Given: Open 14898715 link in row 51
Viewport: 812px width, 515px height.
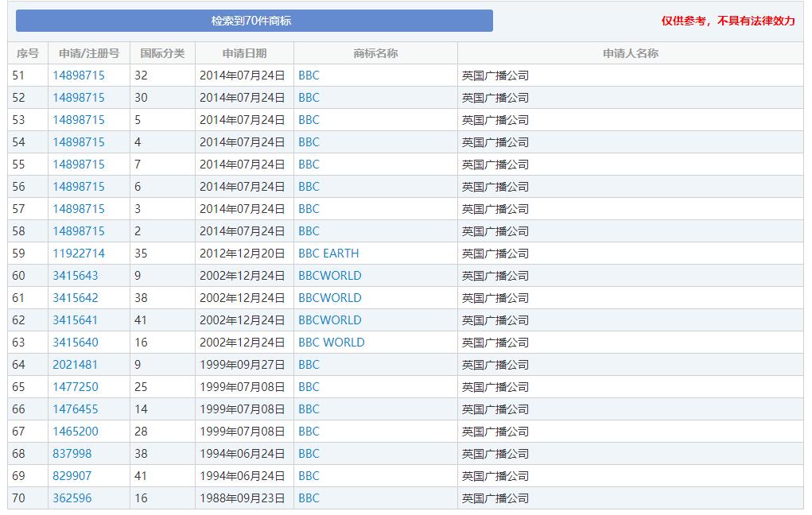Looking at the screenshot, I should (79, 75).
